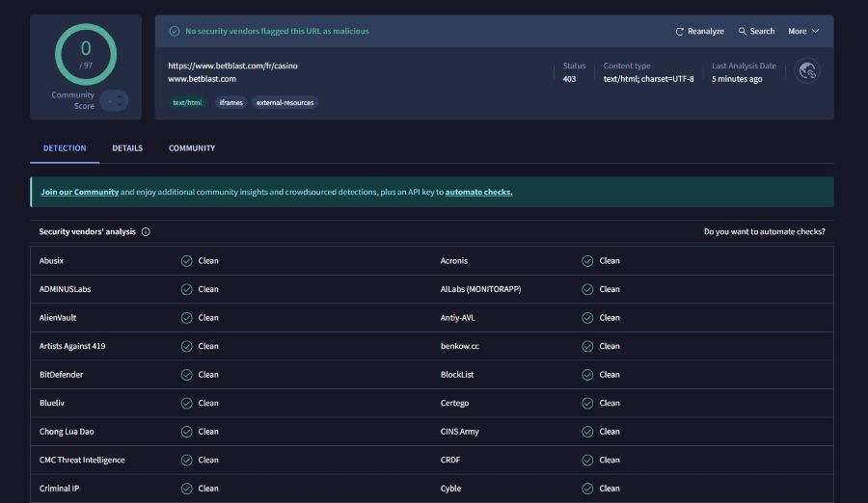Click the BitDefender vendor name
868x503 pixels.
click(x=62, y=375)
